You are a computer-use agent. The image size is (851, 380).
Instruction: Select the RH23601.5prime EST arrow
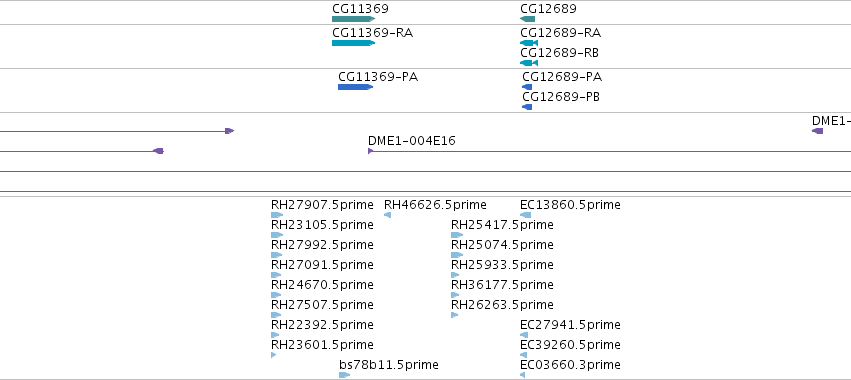tap(274, 355)
